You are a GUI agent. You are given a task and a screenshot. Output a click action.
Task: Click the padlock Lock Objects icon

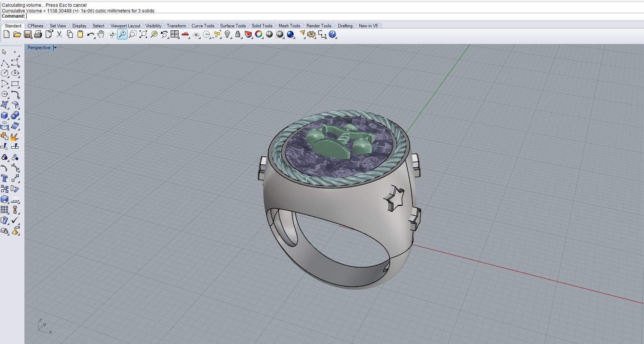pos(238,35)
